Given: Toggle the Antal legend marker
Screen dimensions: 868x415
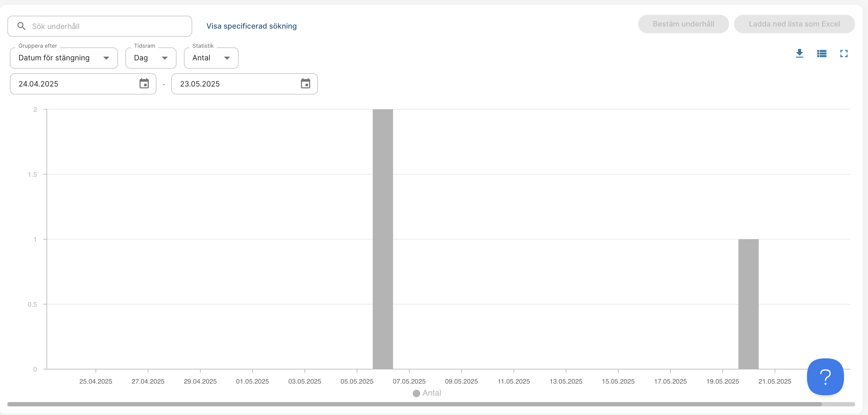Looking at the screenshot, I should click(416, 393).
